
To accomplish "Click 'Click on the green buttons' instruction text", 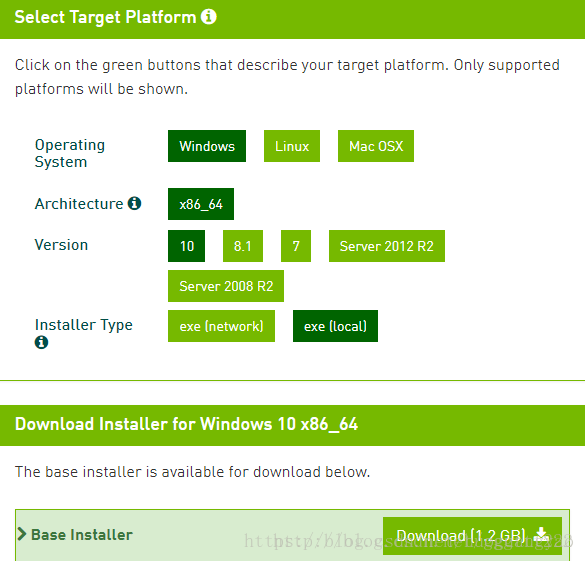I will [x=287, y=77].
